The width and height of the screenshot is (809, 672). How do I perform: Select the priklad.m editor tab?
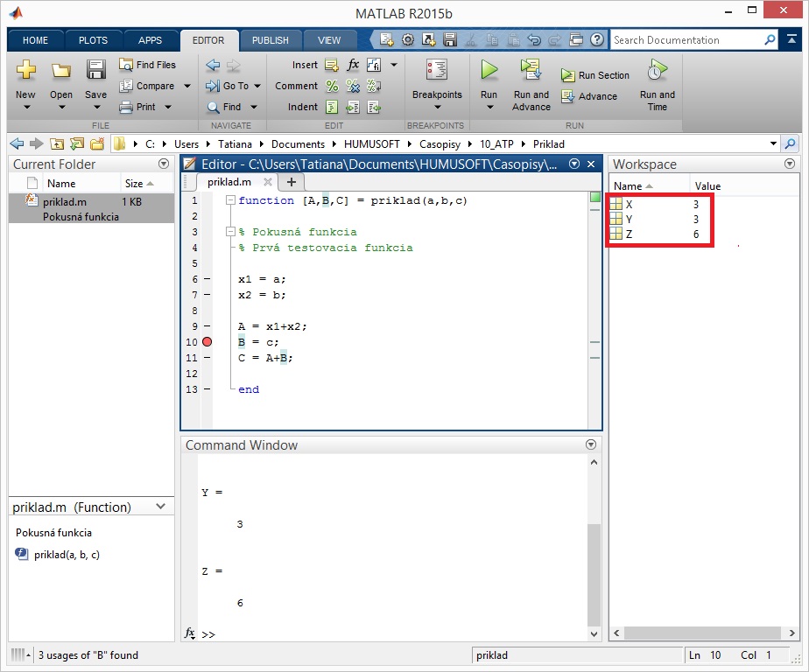229,181
